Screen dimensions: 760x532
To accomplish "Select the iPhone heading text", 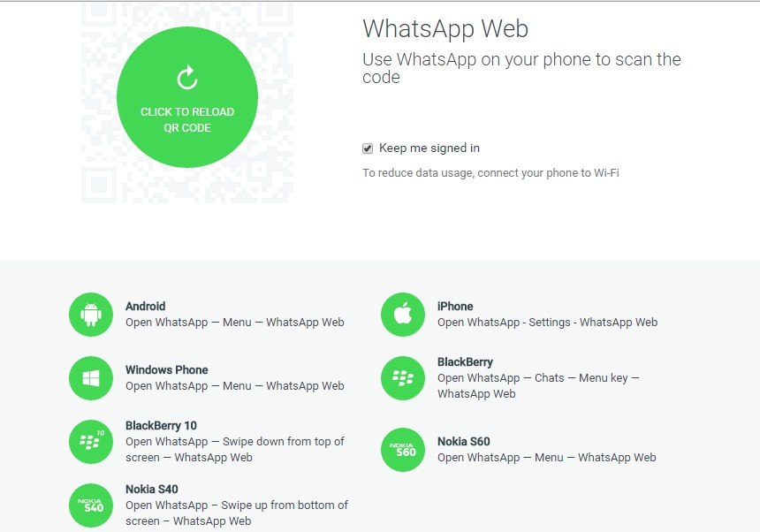I will 455,307.
